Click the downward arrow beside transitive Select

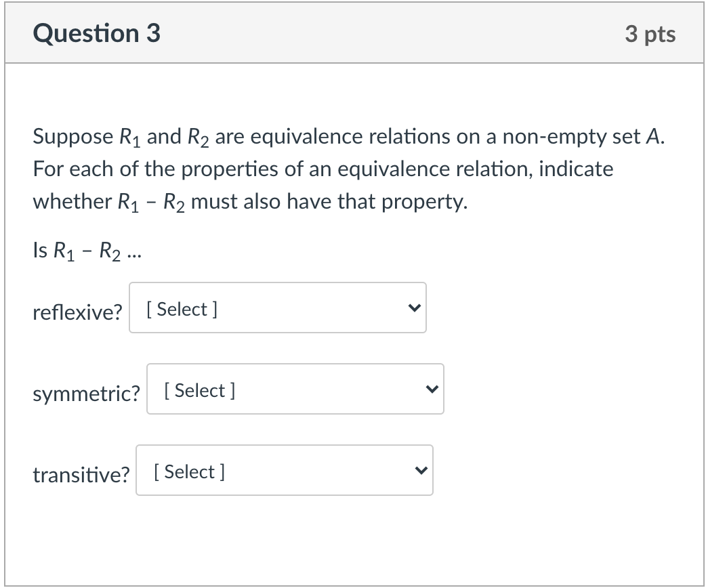pos(421,470)
